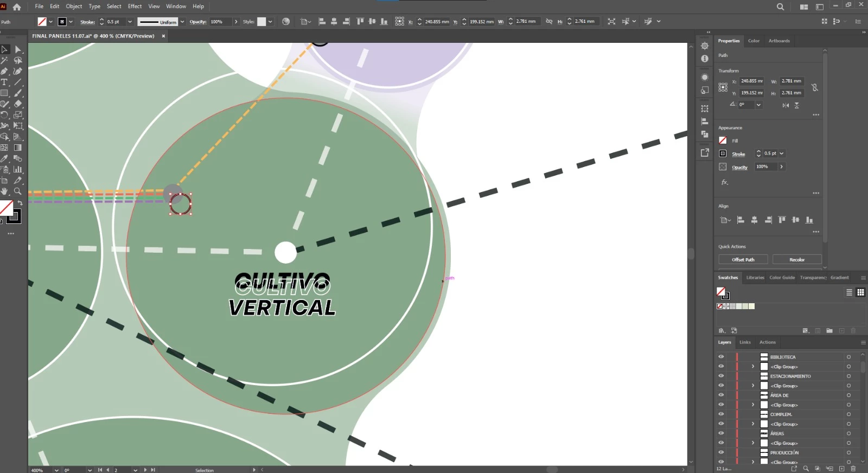Select the Magic Wand tool

click(4, 60)
